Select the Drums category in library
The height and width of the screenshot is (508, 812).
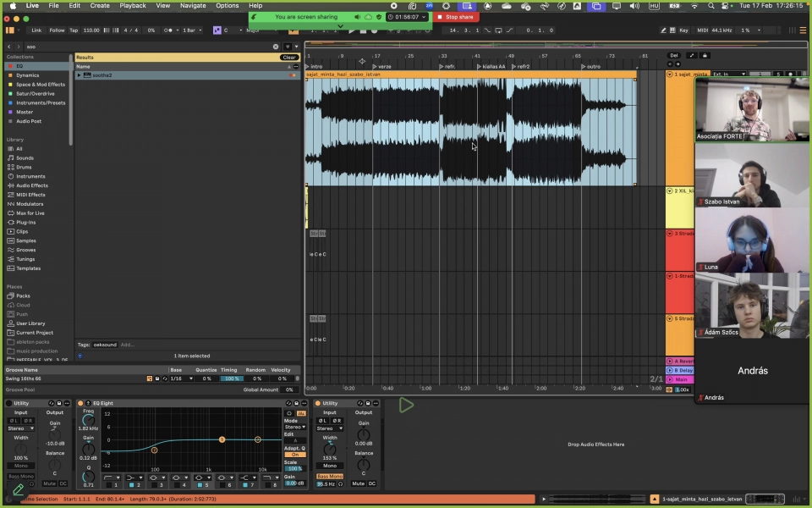tap(24, 167)
